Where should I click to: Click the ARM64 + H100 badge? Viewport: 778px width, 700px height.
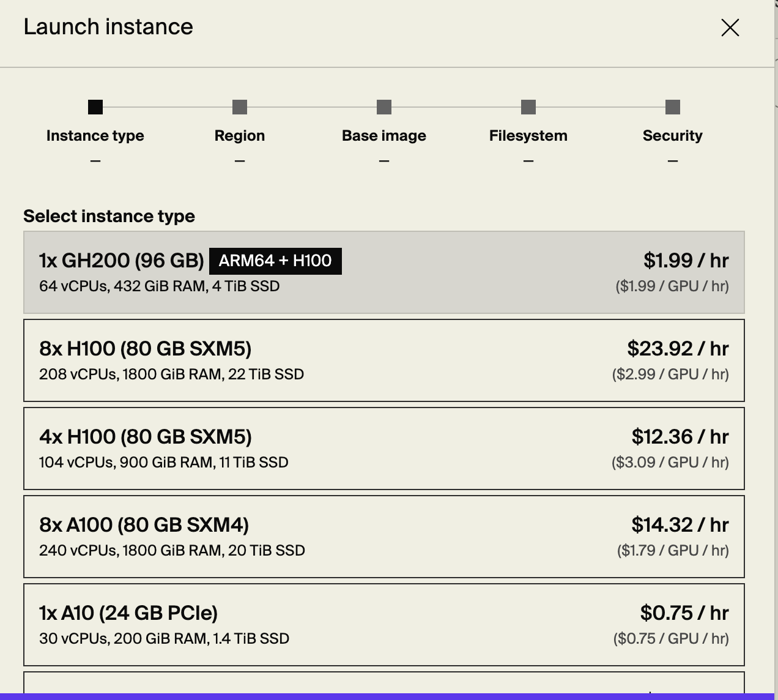[x=275, y=261]
